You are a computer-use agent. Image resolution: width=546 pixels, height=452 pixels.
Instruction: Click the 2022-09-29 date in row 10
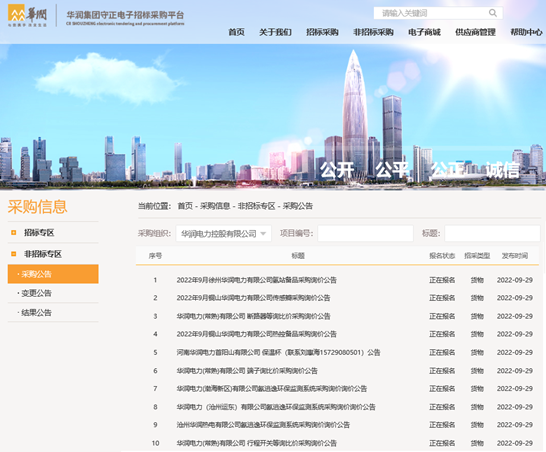click(x=515, y=443)
